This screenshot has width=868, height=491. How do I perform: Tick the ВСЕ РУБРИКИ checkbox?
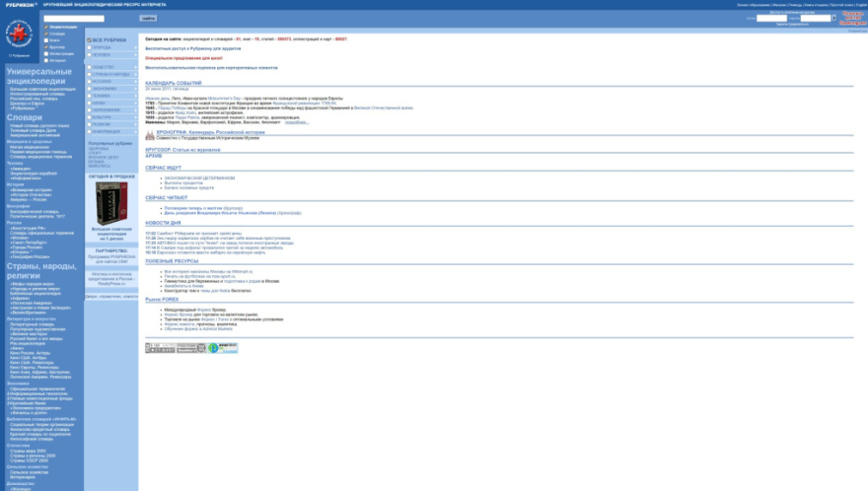tap(89, 39)
